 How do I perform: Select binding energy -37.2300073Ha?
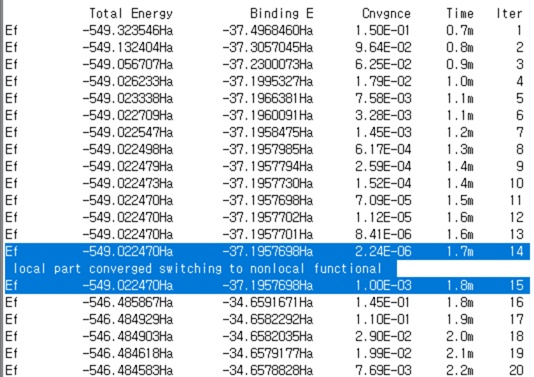pos(268,65)
